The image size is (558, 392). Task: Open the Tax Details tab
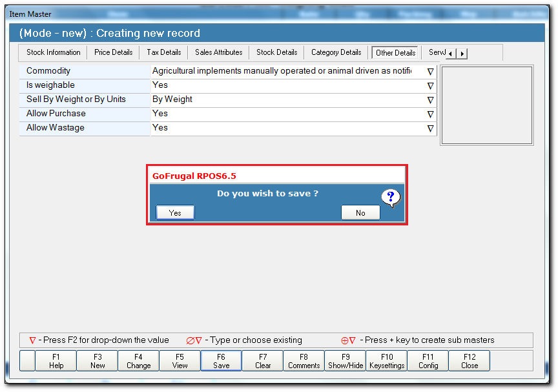click(163, 52)
